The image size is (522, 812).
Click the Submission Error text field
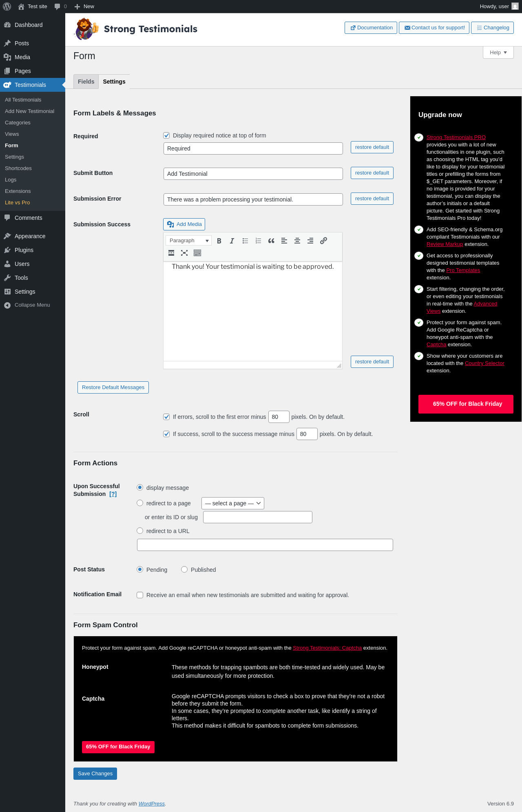253,199
